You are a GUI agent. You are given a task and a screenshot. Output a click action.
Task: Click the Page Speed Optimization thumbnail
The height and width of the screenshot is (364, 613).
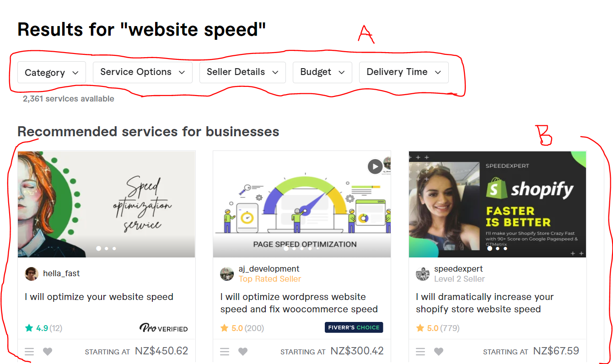[x=302, y=204]
